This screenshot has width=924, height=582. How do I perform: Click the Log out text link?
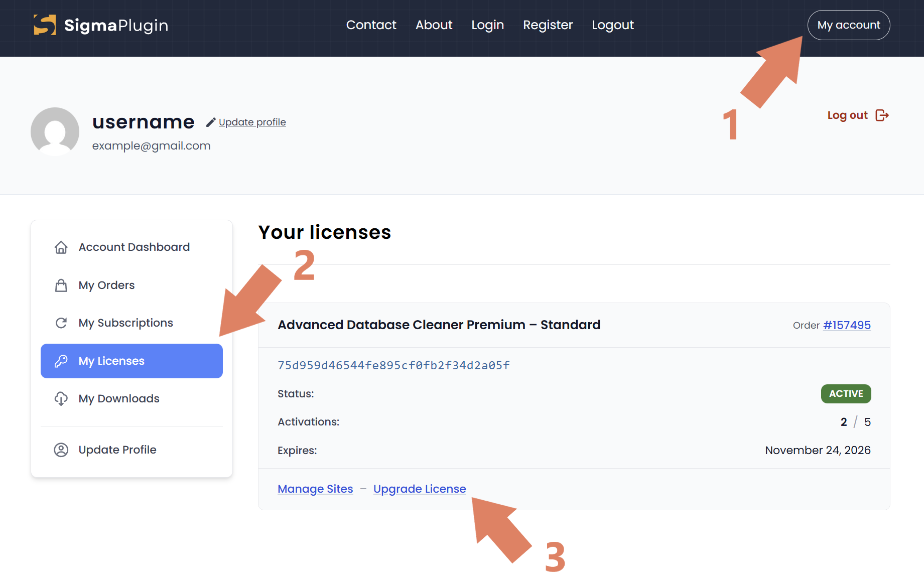click(x=848, y=115)
